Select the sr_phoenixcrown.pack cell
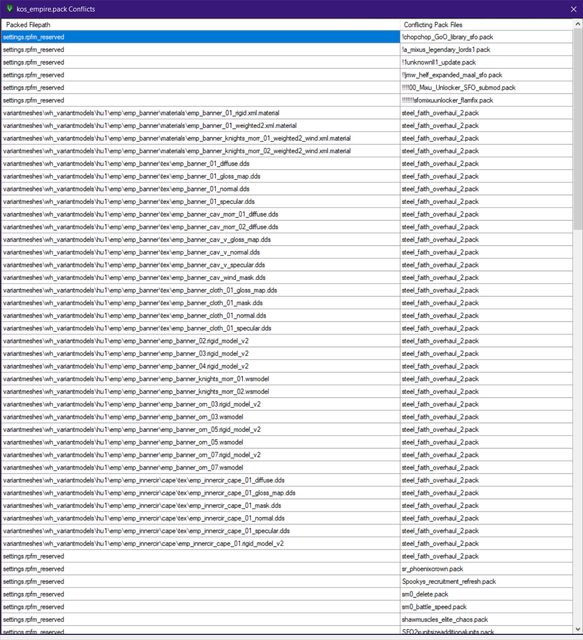 [x=486, y=568]
